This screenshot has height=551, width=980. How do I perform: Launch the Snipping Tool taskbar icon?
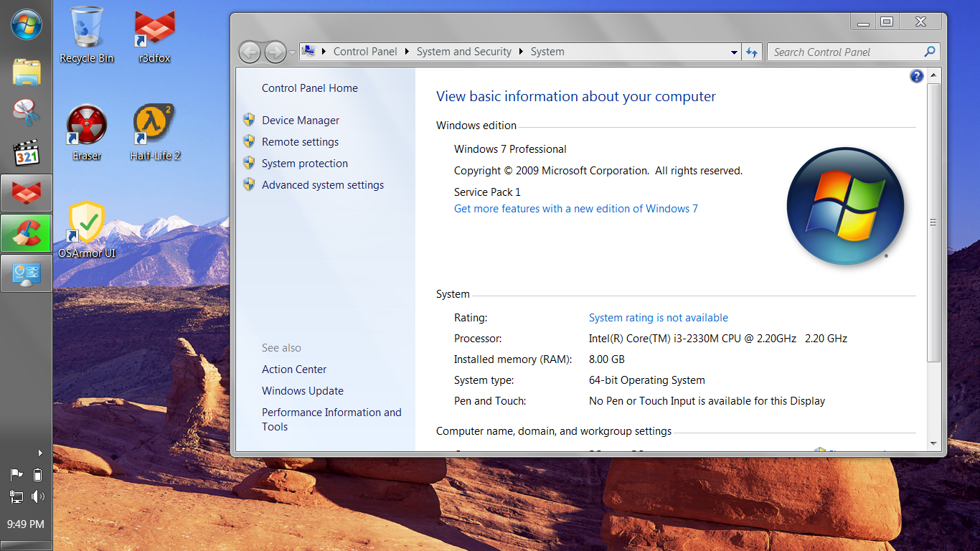(x=27, y=112)
